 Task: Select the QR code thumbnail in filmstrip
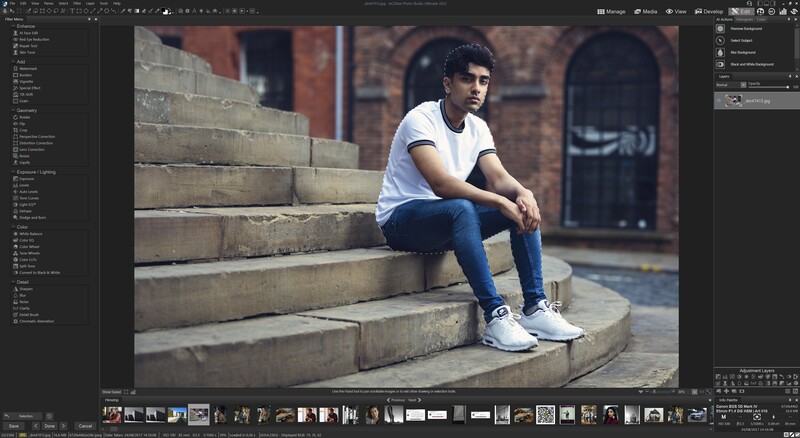pyautogui.click(x=545, y=415)
